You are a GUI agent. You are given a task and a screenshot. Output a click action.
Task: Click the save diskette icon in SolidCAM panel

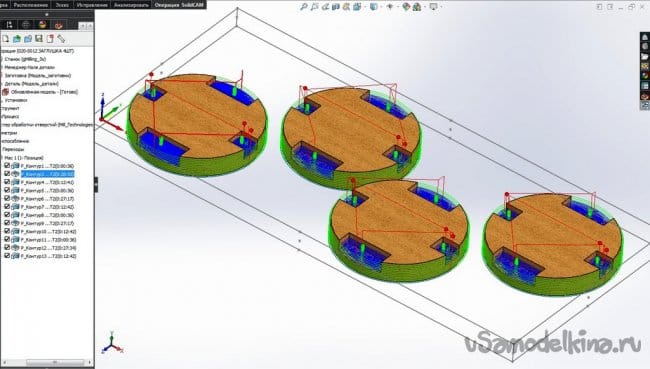tap(39, 39)
